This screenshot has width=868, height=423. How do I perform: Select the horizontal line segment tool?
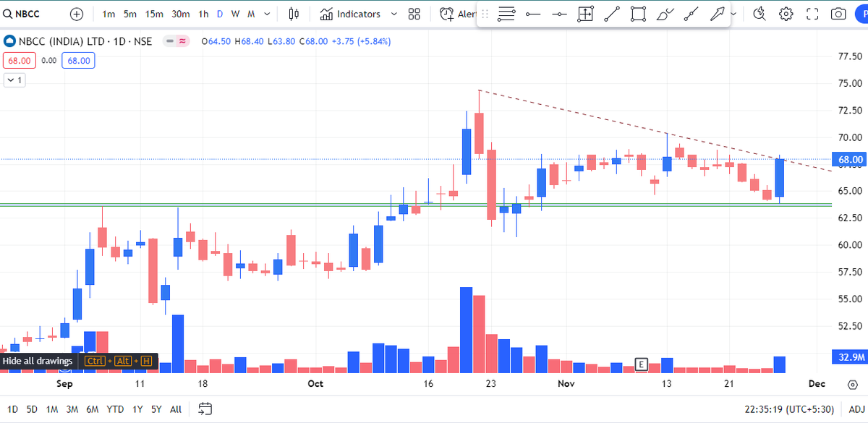tap(559, 14)
